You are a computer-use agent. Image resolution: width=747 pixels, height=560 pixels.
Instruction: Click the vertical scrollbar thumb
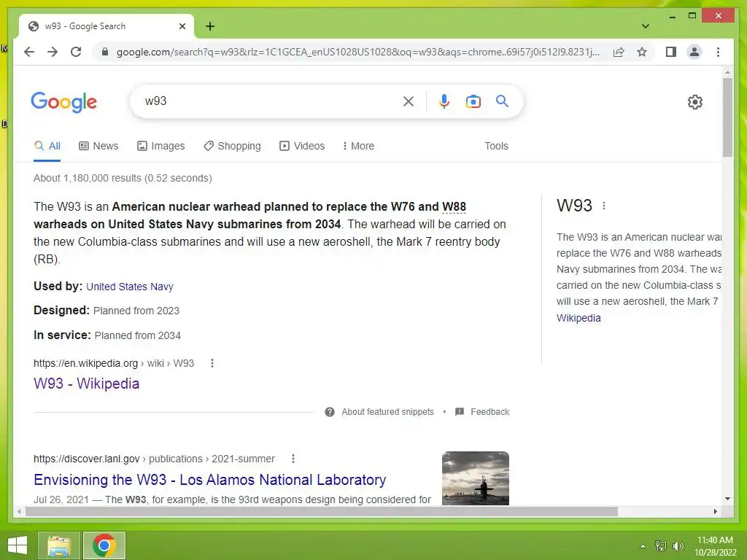click(727, 117)
